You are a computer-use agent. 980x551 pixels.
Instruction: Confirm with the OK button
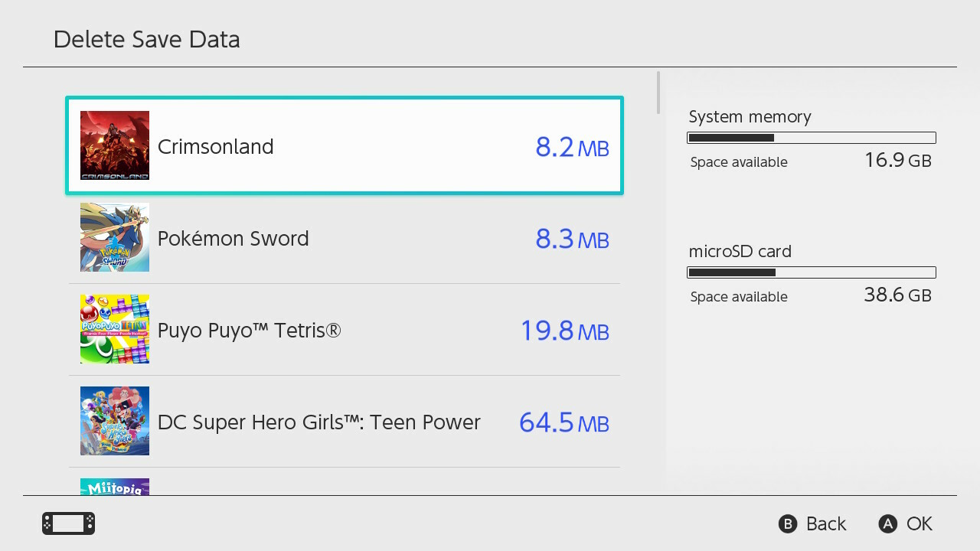(905, 523)
